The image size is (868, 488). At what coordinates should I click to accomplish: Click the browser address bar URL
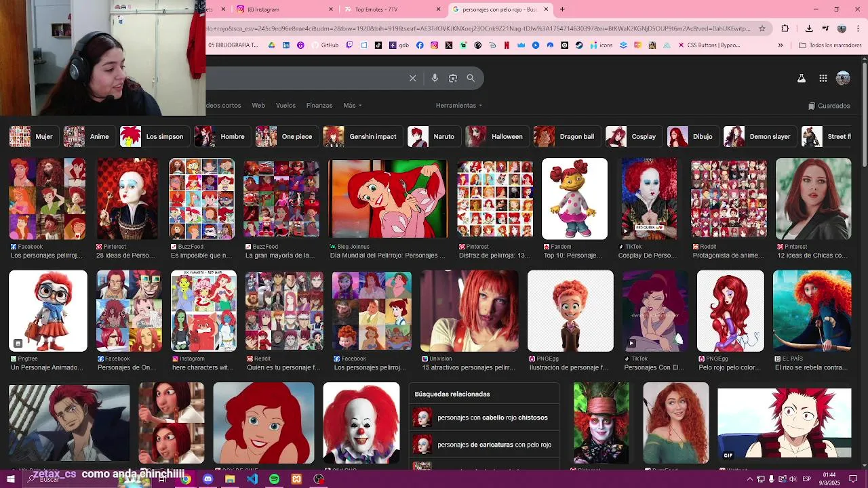[478, 28]
